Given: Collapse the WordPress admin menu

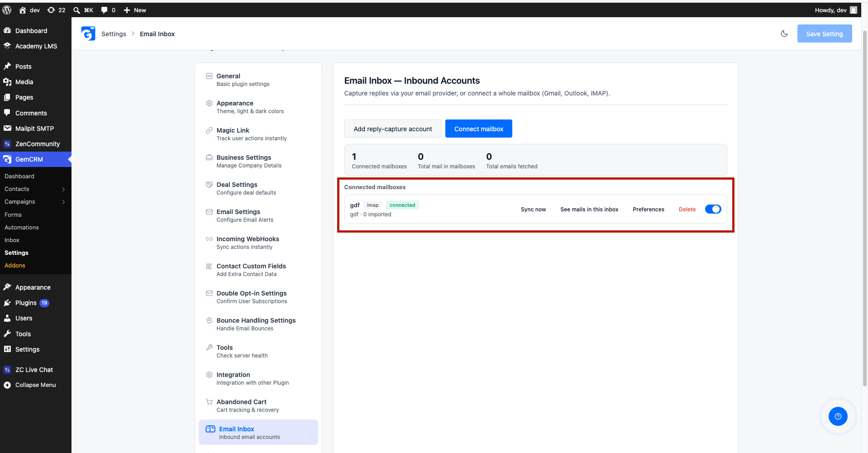Looking at the screenshot, I should [36, 385].
